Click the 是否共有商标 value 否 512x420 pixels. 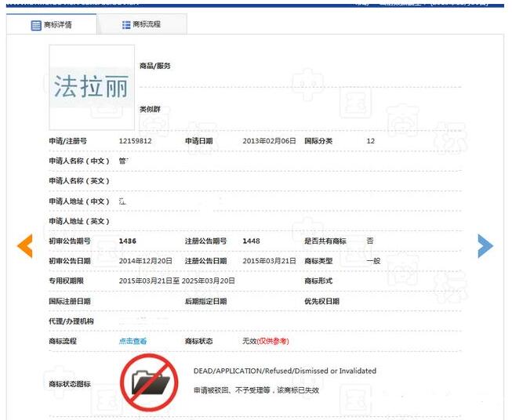click(x=370, y=241)
